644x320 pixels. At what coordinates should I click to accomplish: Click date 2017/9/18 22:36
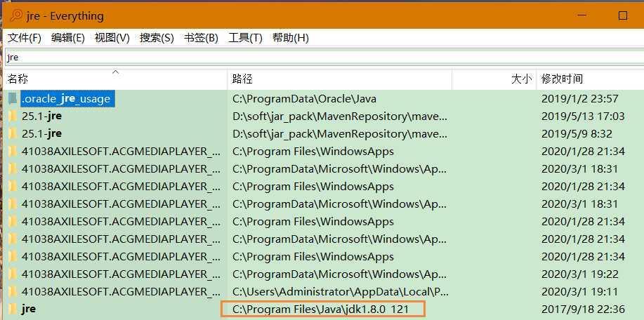583,309
